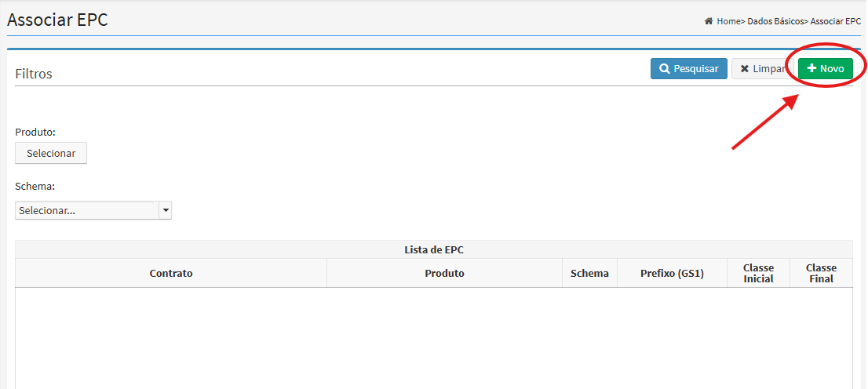Click the Prefixo (GS1) column header

[672, 273]
